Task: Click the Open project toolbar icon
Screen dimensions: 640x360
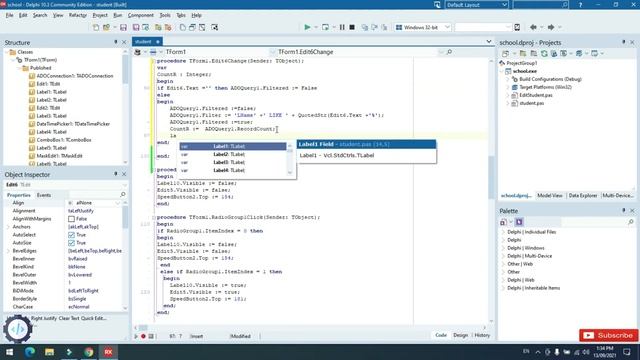Action: click(x=107, y=27)
